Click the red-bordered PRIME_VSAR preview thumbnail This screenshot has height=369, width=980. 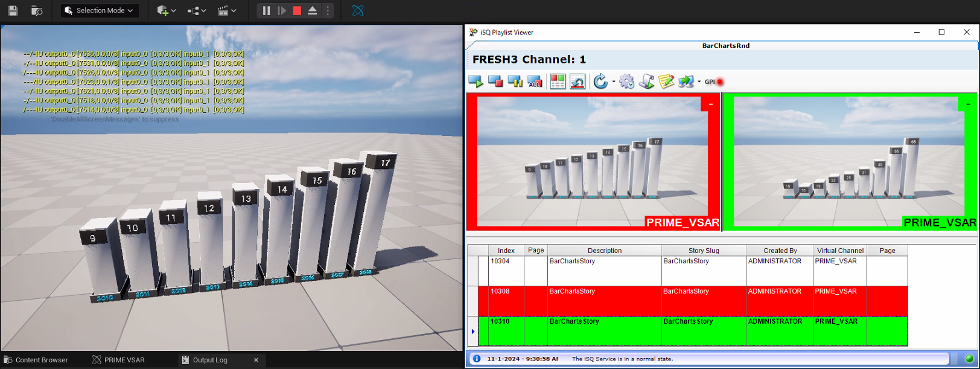[593, 161]
